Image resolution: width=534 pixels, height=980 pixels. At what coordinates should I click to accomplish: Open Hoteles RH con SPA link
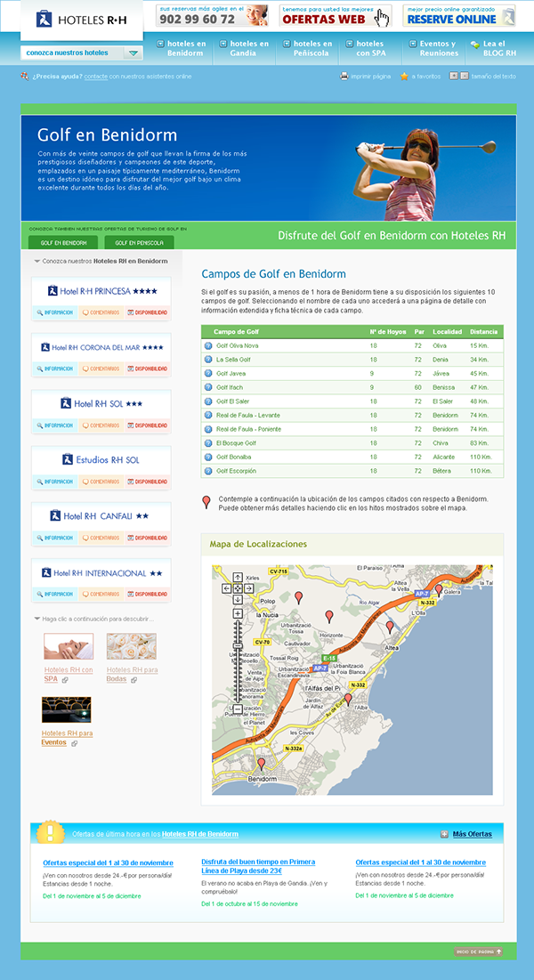69,675
